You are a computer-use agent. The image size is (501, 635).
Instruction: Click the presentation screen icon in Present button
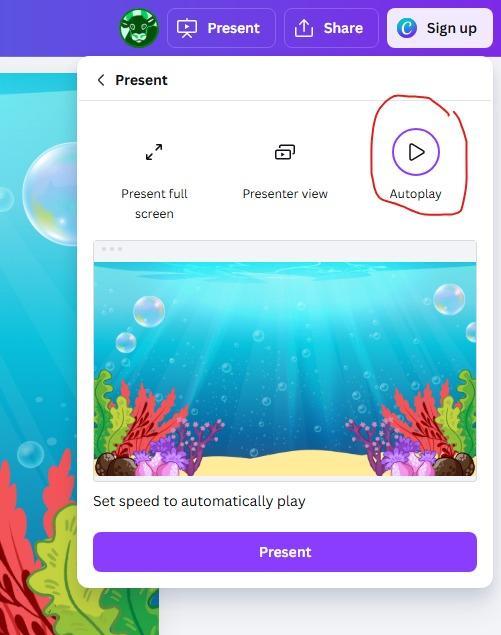(187, 28)
